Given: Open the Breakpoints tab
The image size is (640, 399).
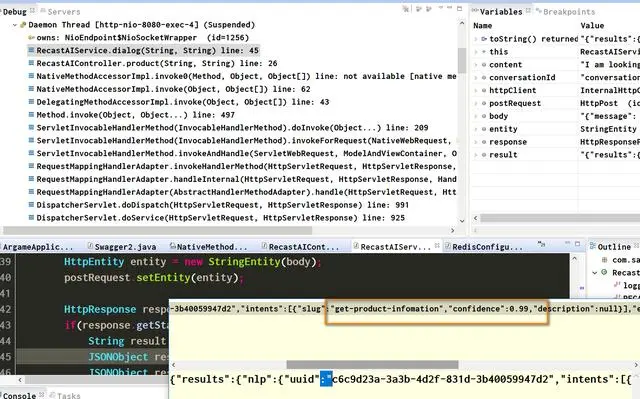Looking at the screenshot, I should point(569,12).
